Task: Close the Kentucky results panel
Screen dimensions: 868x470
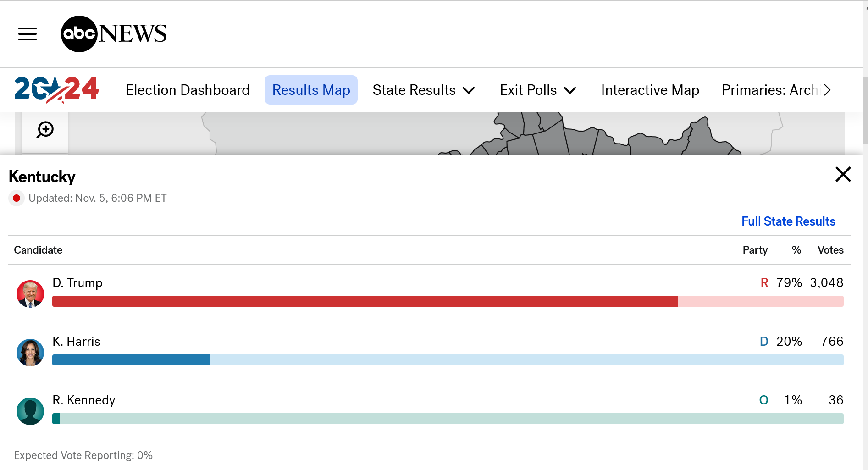Action: [x=843, y=174]
